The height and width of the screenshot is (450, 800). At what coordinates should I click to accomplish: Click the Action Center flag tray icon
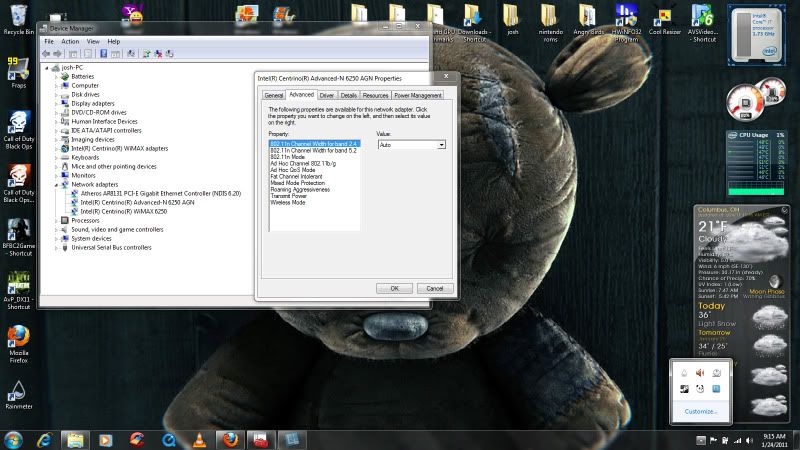[713, 440]
